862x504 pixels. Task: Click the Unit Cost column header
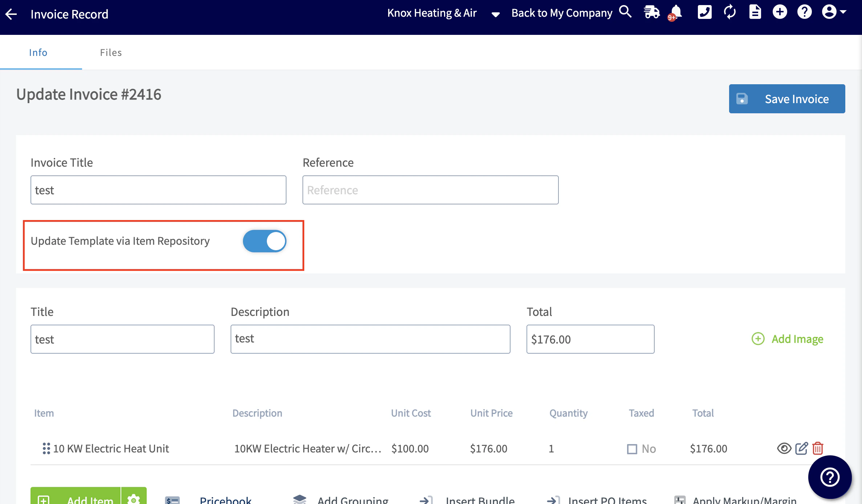[411, 413]
